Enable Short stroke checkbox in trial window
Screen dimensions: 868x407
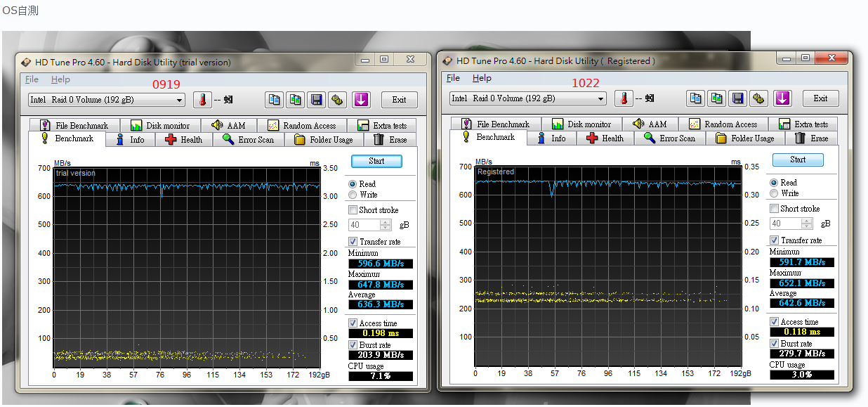[x=353, y=210]
